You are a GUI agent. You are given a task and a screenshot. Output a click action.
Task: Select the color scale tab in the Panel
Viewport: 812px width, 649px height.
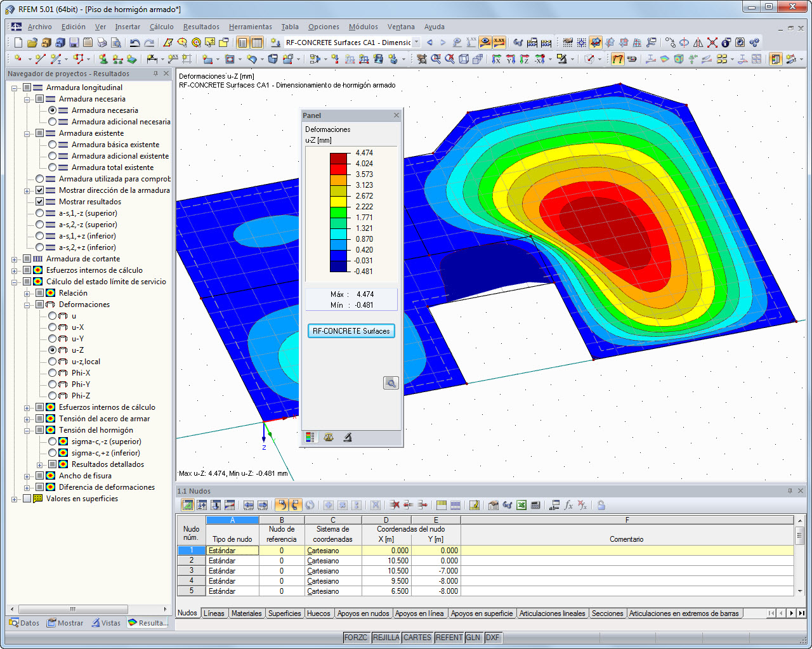point(310,437)
